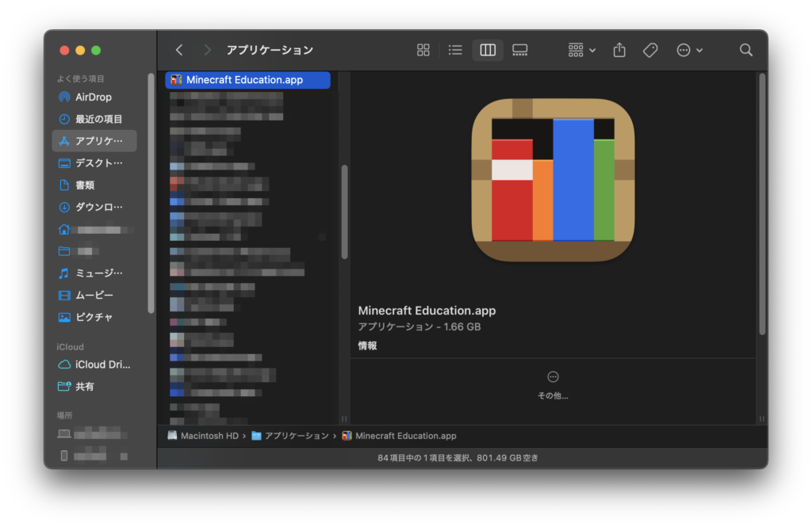Click アプリケーション folder in path bar
This screenshot has width=812, height=527.
[296, 436]
